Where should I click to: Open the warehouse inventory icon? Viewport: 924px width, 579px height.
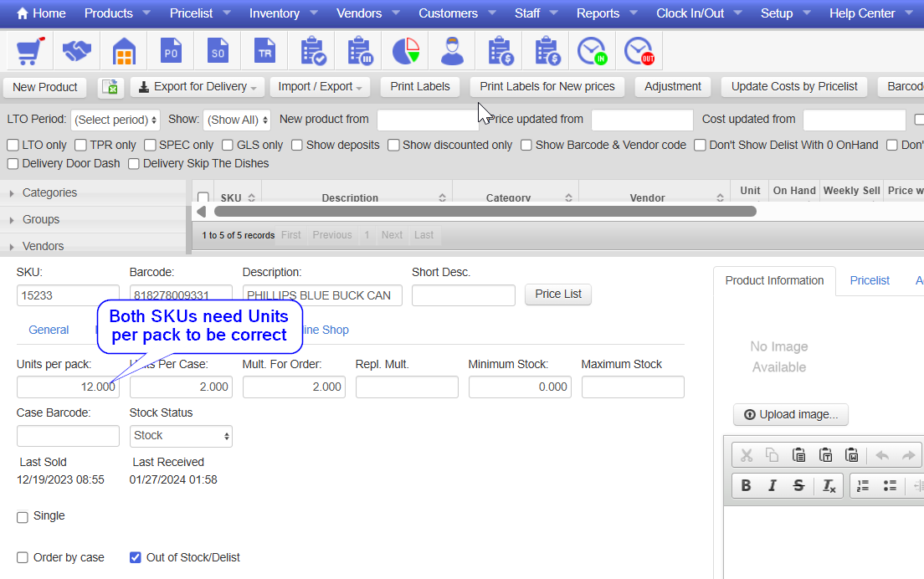124,51
